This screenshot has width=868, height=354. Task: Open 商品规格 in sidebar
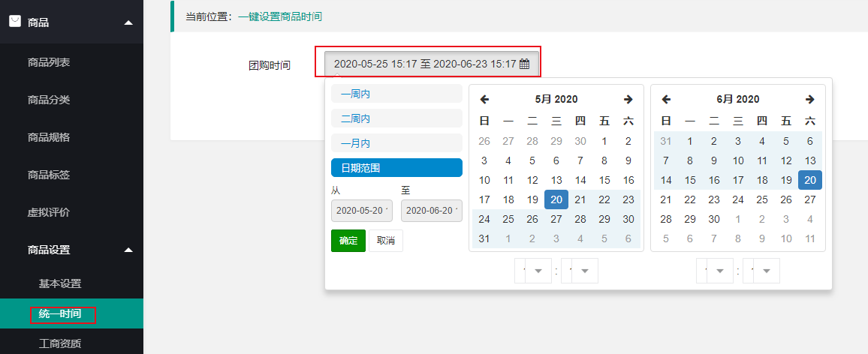49,137
